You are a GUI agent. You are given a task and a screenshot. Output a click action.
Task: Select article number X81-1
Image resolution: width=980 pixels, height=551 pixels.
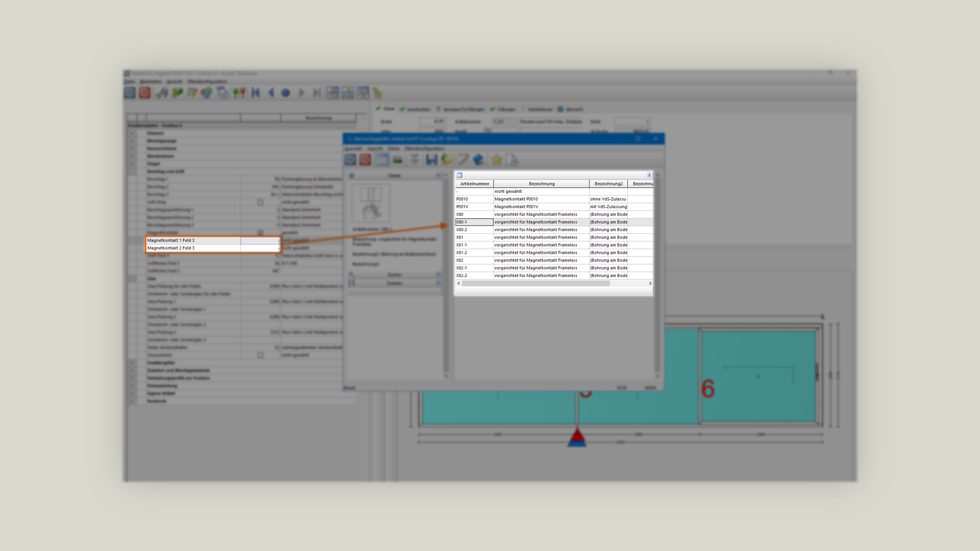click(x=474, y=245)
